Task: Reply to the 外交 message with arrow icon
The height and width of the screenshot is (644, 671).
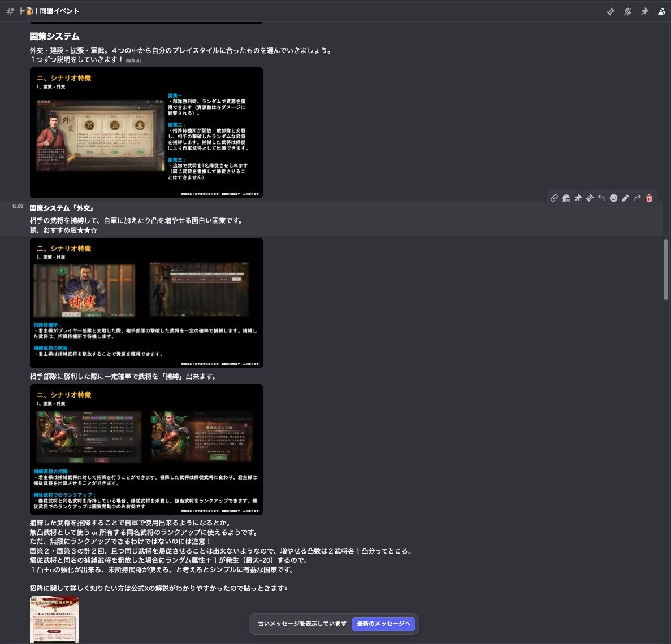Action: point(601,198)
